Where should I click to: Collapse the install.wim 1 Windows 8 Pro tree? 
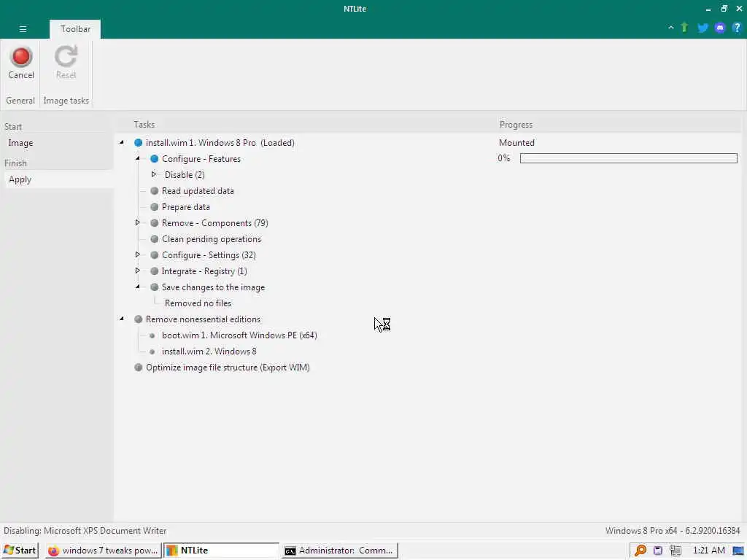pos(122,142)
